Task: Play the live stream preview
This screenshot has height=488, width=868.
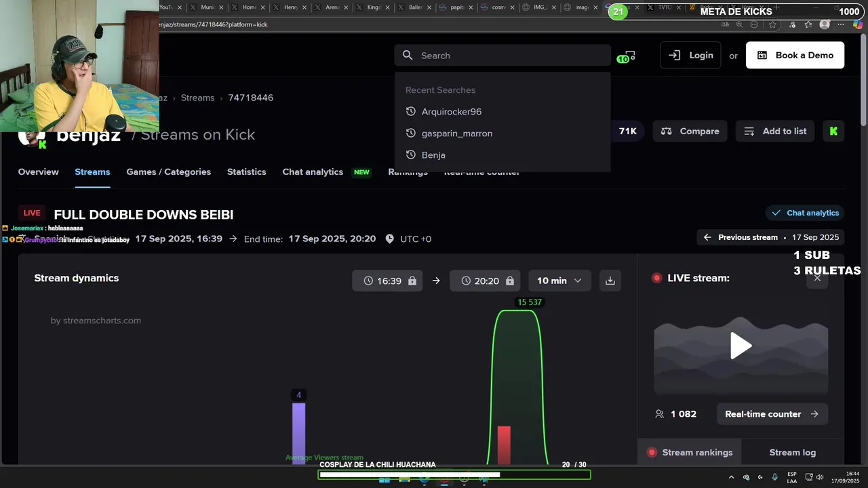Action: pos(741,346)
